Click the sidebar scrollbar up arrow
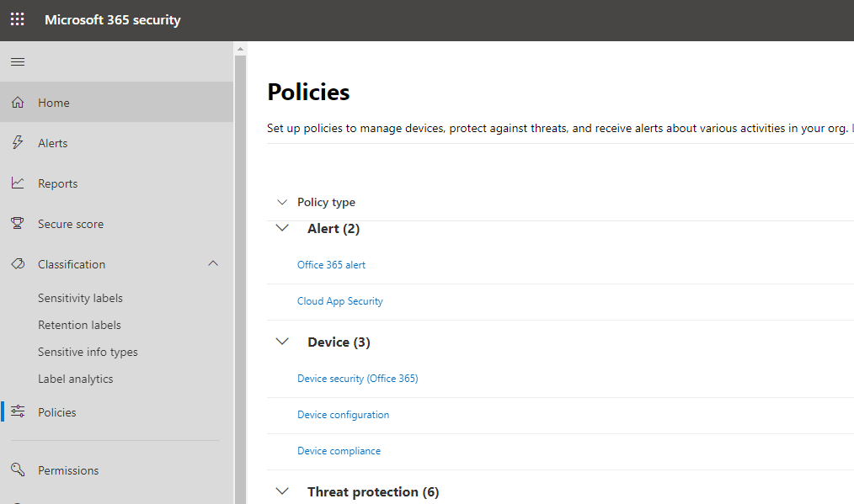 [x=240, y=49]
